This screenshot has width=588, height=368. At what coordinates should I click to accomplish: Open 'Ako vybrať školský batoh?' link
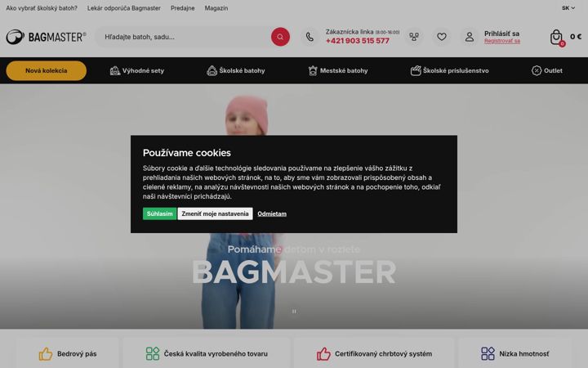42,8
